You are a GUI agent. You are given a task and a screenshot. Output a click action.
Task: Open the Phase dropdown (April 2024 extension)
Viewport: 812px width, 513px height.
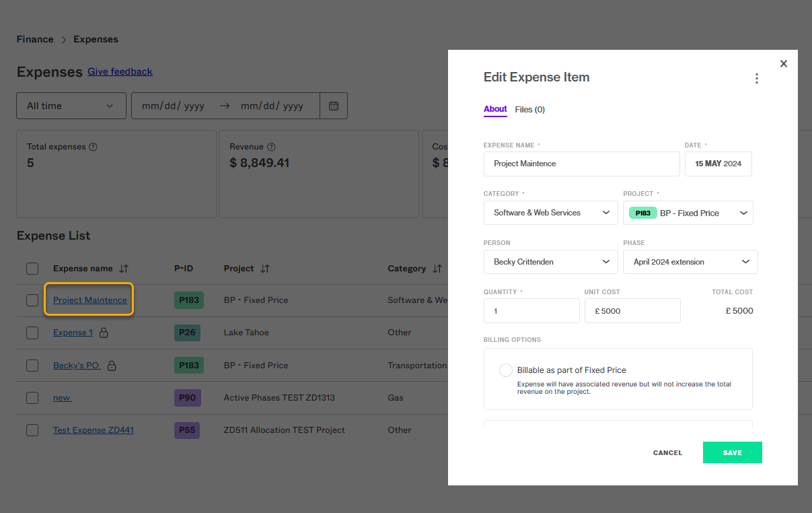[690, 262]
